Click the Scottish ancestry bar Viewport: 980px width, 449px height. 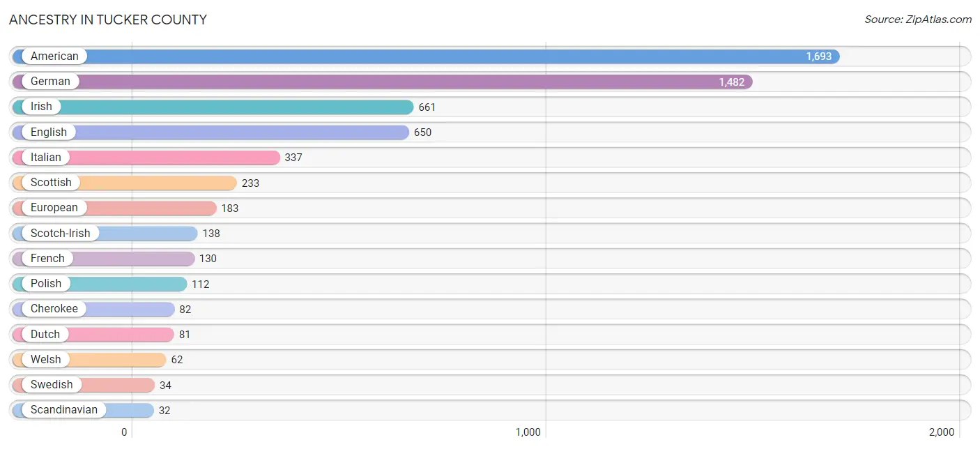125,183
